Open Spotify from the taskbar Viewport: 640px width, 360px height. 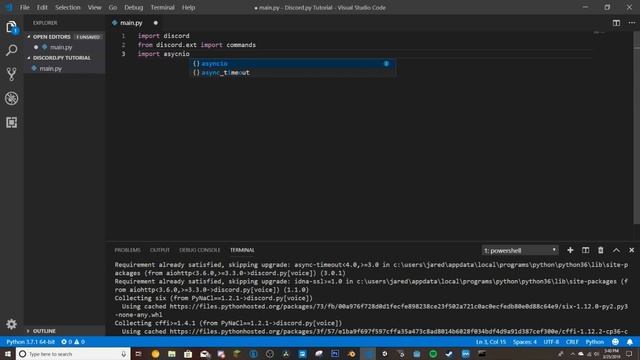(x=433, y=353)
